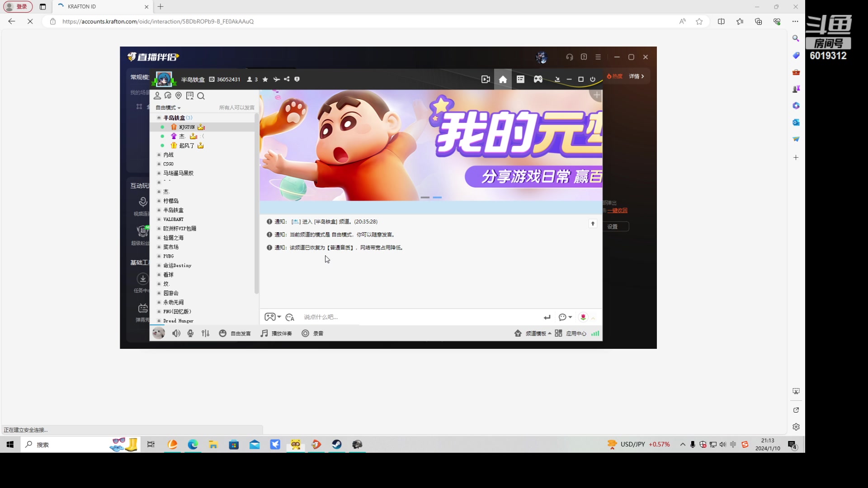
Task: Toggle 自由发言 speaking mode
Action: pos(235,333)
